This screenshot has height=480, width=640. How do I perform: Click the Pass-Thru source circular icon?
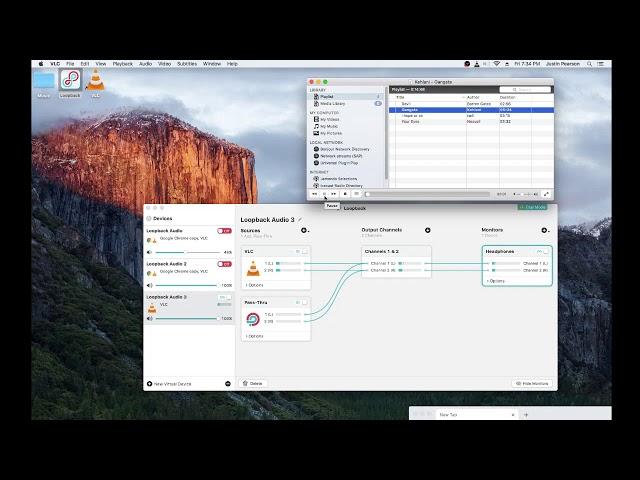coord(253,319)
